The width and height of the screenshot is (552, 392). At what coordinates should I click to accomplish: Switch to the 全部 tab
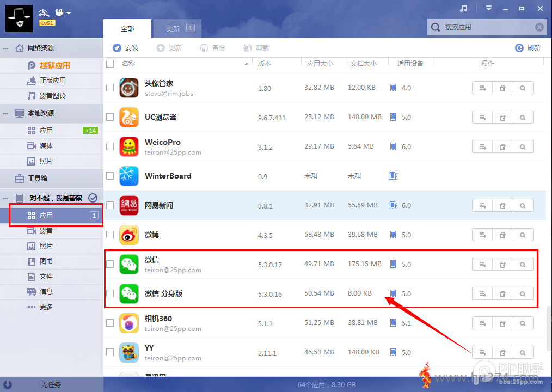pyautogui.click(x=127, y=28)
